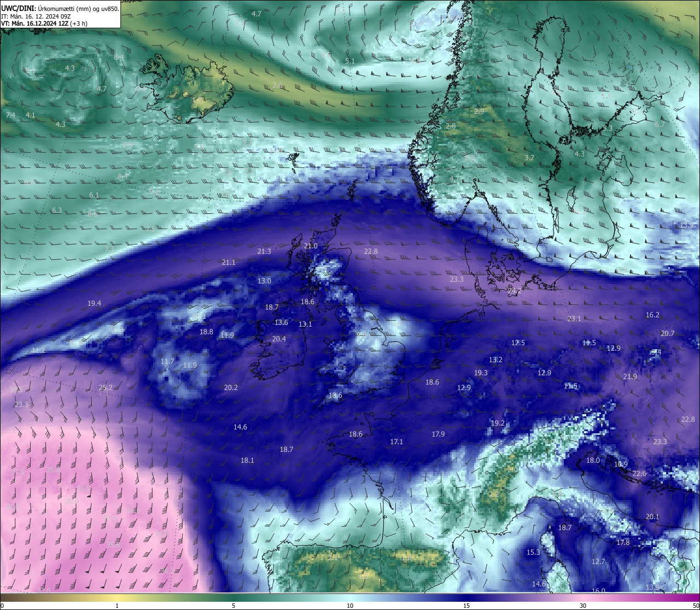Click the 18.8 value on the map

(206, 332)
